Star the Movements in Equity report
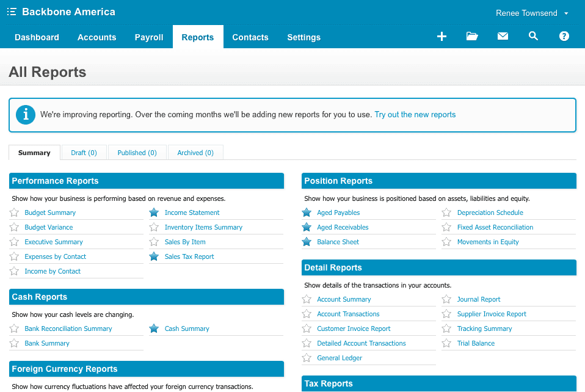The height and width of the screenshot is (392, 585). pyautogui.click(x=446, y=242)
